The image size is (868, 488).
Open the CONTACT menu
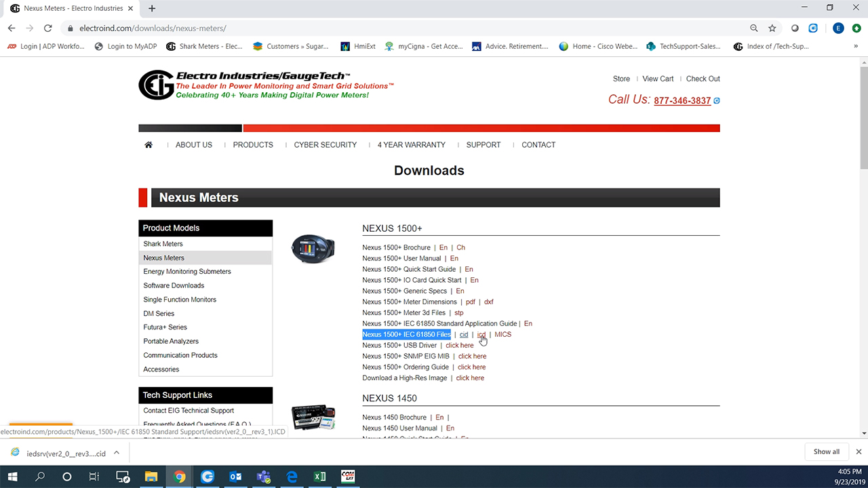(538, 144)
